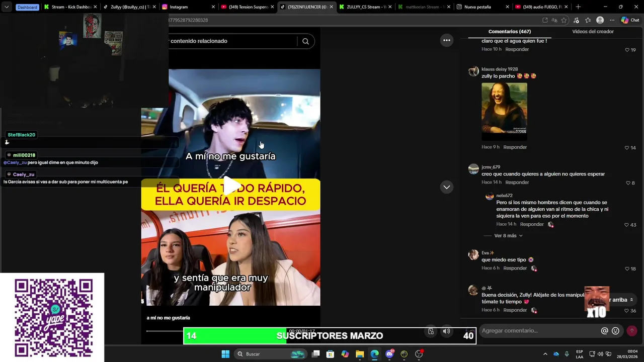
Task: Open jcmv_679's profile avatar
Action: [x=473, y=169]
